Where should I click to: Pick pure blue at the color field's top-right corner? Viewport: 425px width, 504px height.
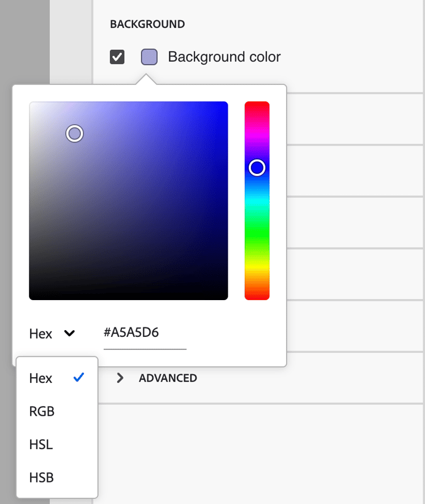[x=226, y=103]
